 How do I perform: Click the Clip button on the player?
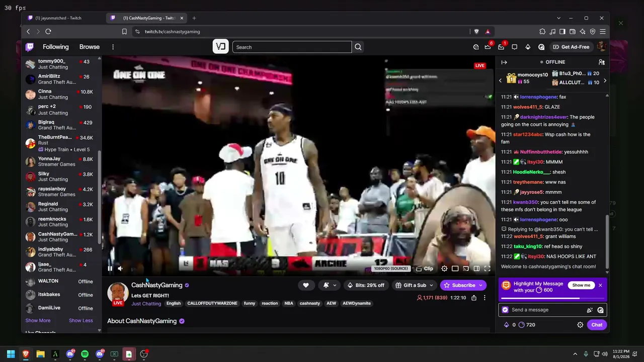[425, 268]
